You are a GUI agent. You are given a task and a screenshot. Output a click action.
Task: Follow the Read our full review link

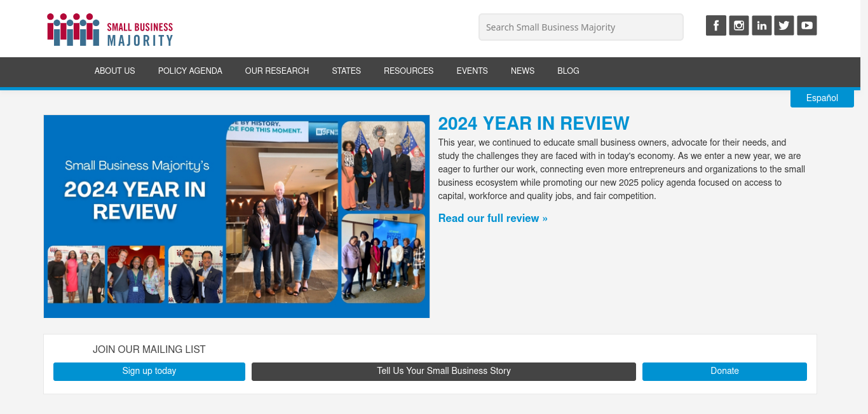(492, 218)
